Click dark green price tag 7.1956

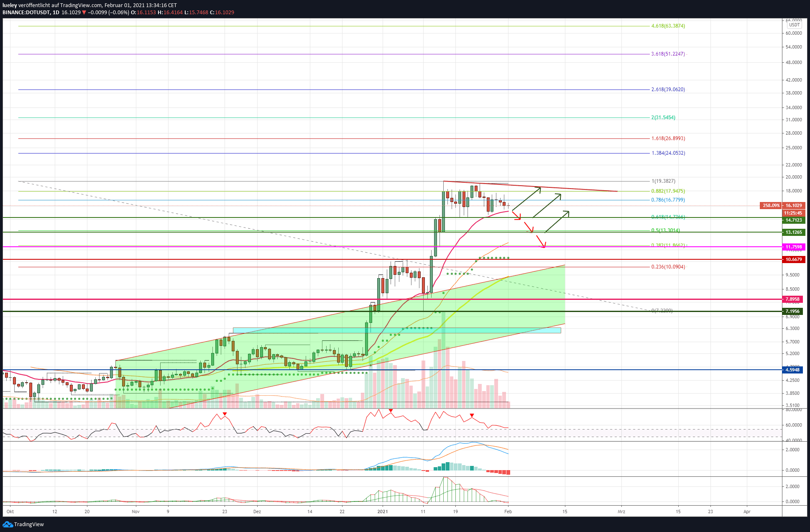pyautogui.click(x=792, y=311)
